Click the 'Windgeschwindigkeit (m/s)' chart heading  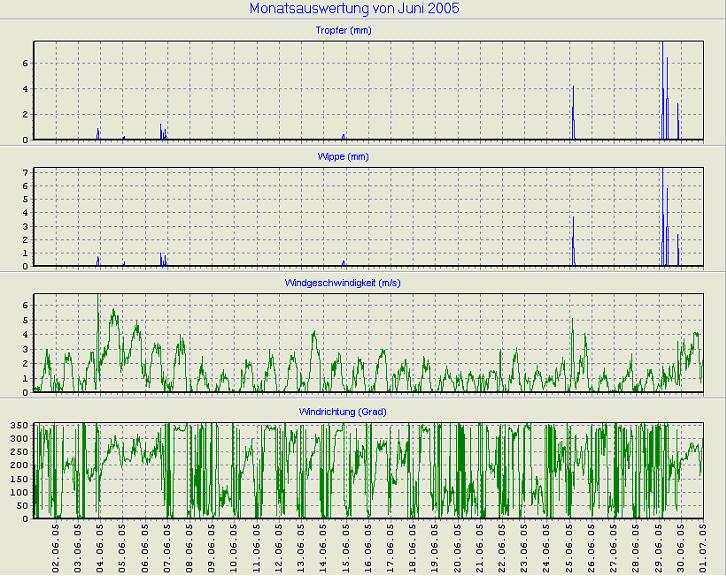(x=343, y=283)
